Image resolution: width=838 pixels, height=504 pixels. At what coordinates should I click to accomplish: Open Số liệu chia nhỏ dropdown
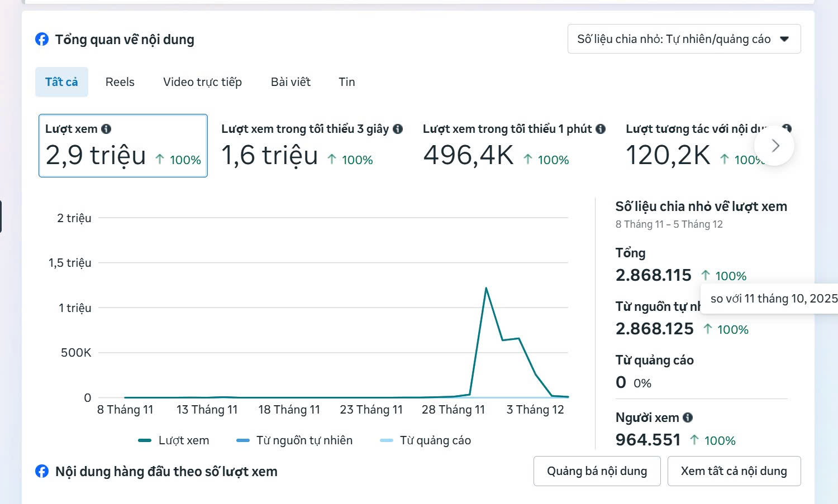[674, 39]
